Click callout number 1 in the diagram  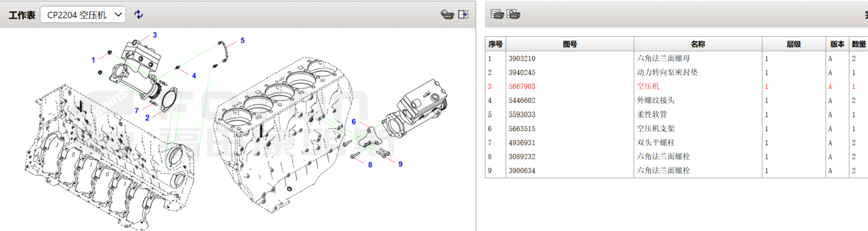tap(93, 59)
